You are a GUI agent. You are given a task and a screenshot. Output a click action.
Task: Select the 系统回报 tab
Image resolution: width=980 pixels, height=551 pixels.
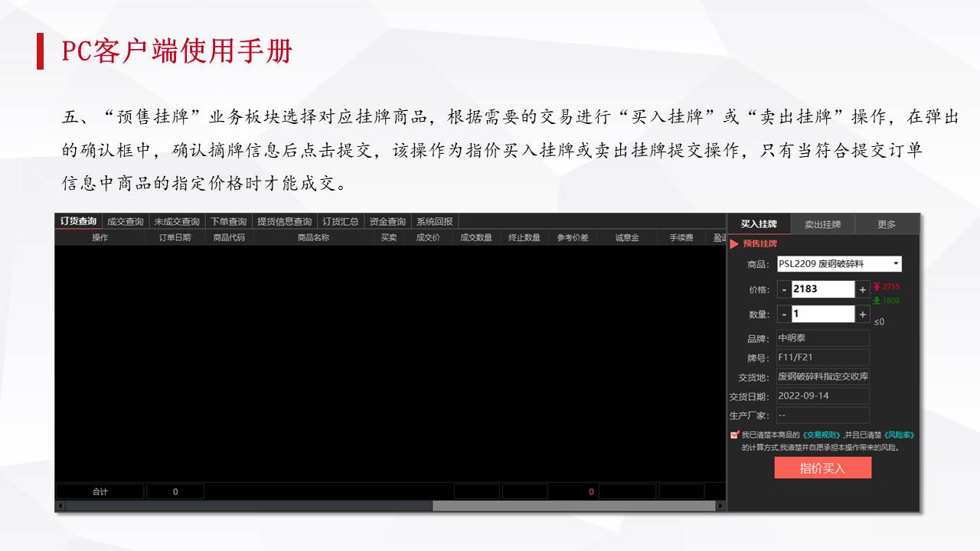click(435, 222)
